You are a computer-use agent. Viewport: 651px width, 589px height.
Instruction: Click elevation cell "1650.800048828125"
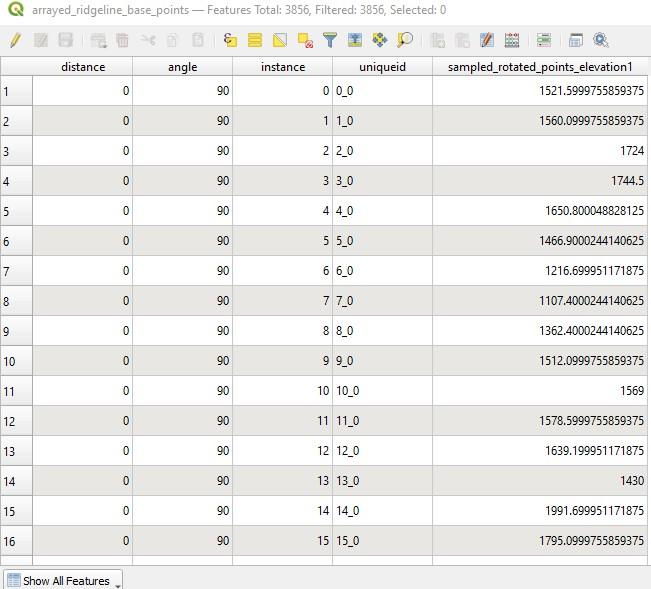[x=540, y=211]
